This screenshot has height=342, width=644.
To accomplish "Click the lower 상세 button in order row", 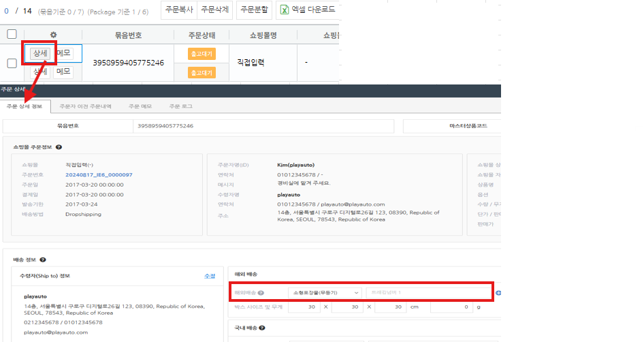I will [x=40, y=72].
